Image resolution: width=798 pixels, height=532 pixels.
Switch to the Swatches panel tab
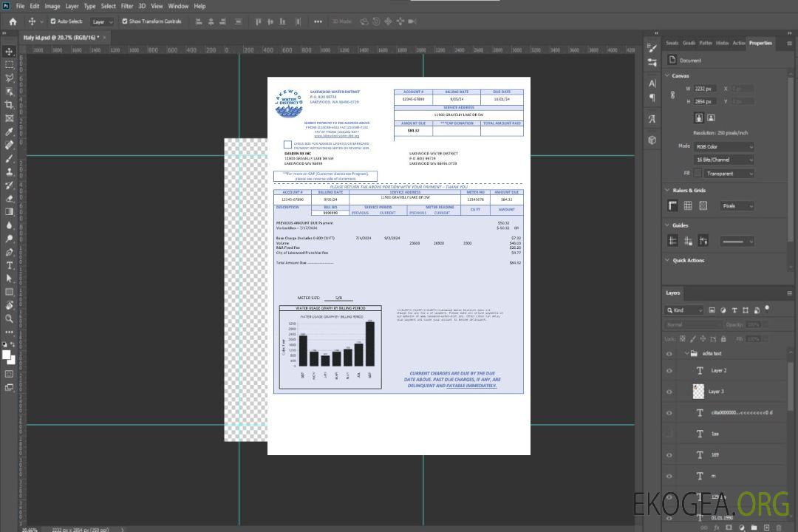(672, 43)
